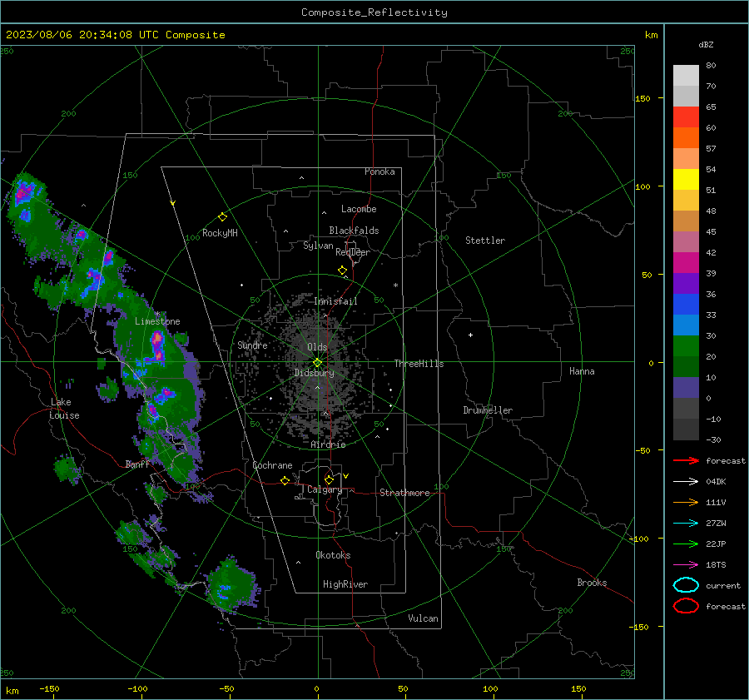The height and width of the screenshot is (700, 749).
Task: Click the Calgary city label
Action: coord(325,489)
